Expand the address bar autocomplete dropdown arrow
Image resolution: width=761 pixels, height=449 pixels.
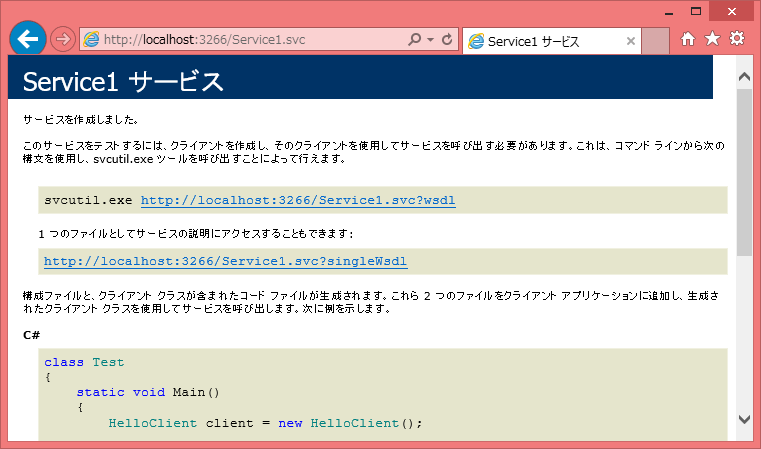430,40
